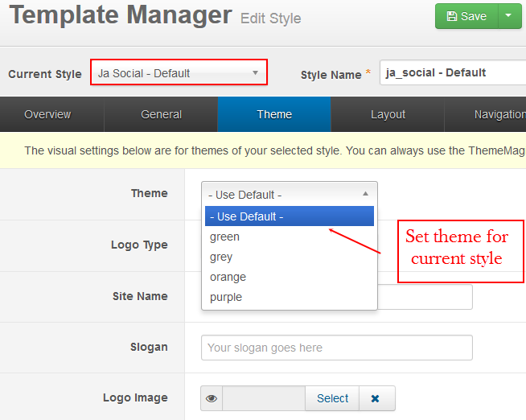Viewport: 526px width, 420px height.
Task: Click the empty Logo Image path field
Action: (x=264, y=398)
